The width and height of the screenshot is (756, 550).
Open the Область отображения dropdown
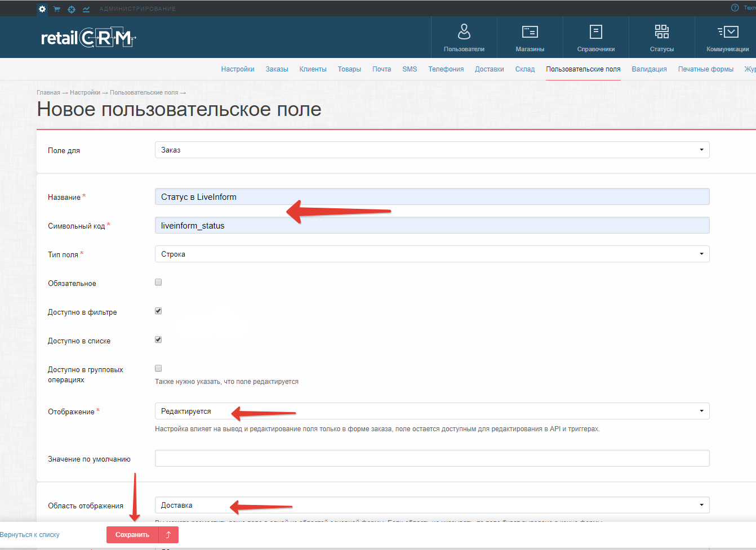[432, 505]
